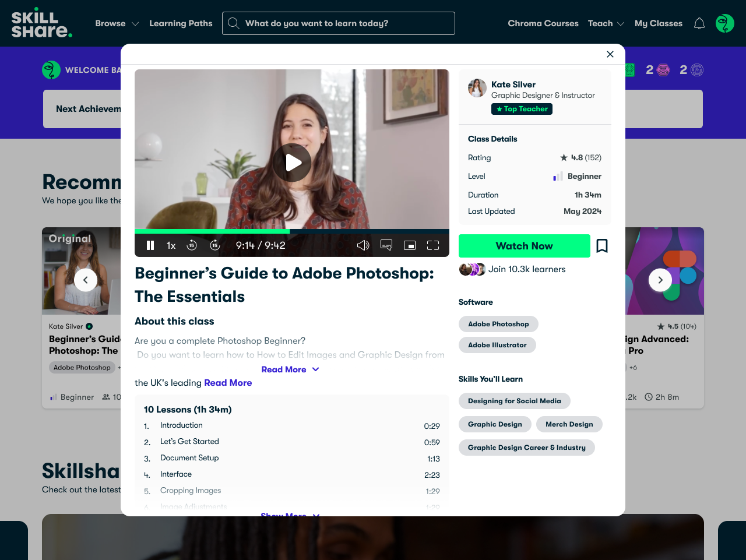Image resolution: width=746 pixels, height=560 pixels.
Task: Open the Teach dropdown
Action: 606,23
